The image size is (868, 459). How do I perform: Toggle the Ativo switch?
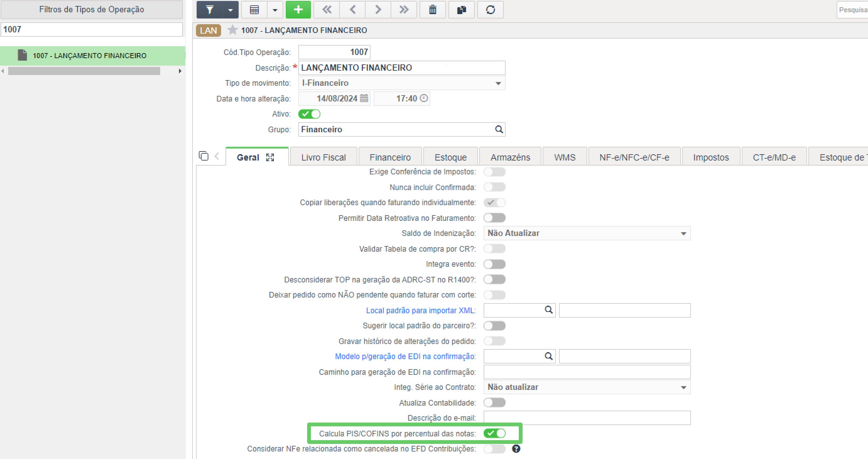click(x=309, y=114)
